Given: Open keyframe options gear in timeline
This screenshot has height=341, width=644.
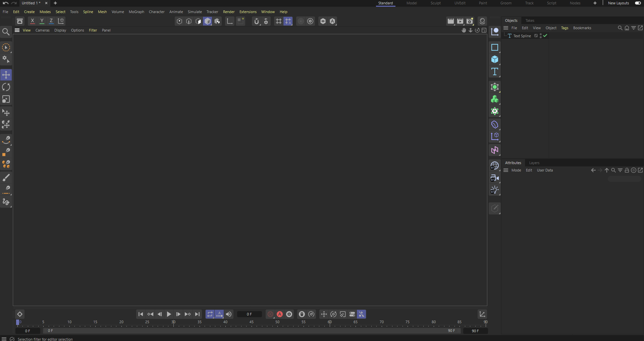Looking at the screenshot, I should pyautogui.click(x=289, y=314).
